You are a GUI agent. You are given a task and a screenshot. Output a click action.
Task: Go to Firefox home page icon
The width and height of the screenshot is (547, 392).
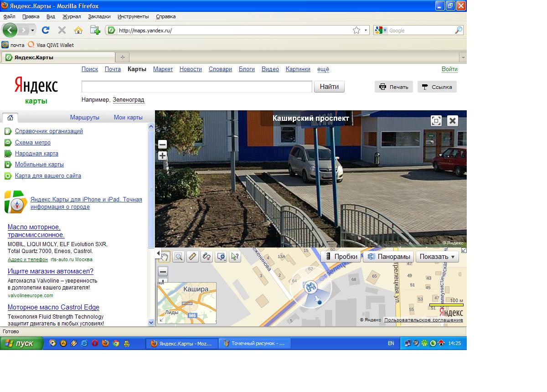(78, 30)
